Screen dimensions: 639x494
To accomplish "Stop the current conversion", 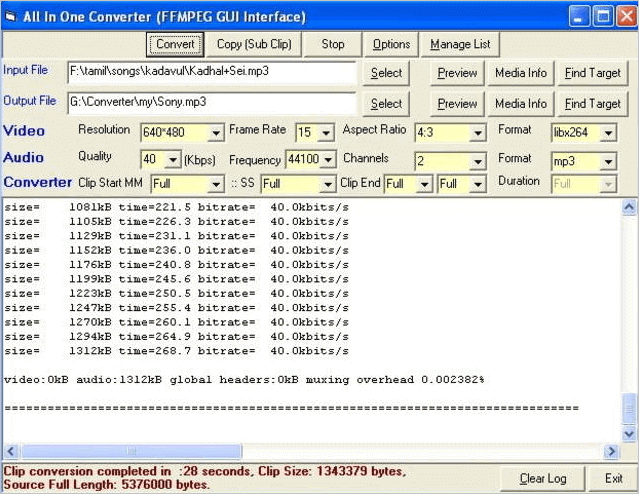I will point(333,44).
